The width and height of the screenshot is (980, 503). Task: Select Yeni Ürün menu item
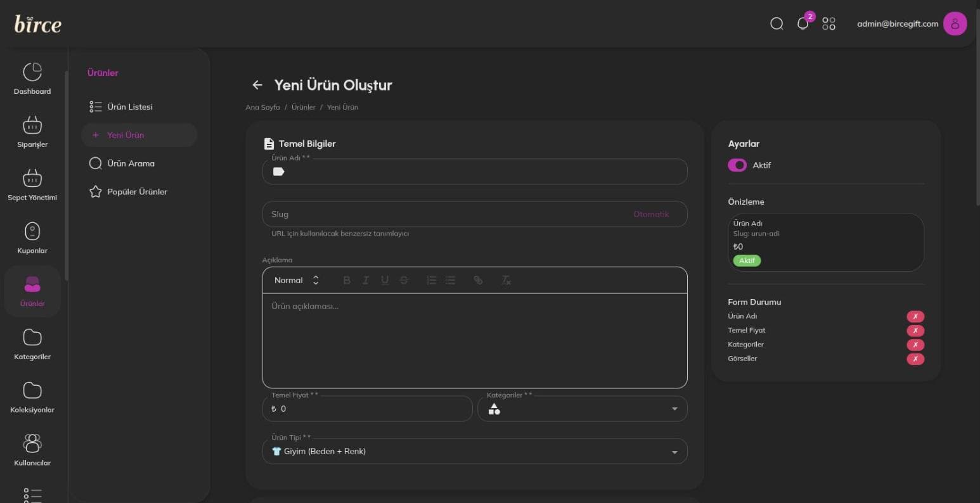[139, 135]
